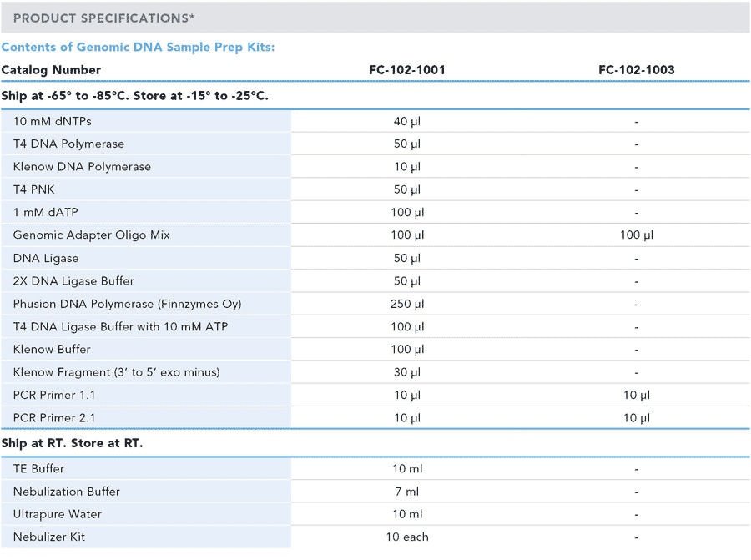Image resolution: width=751 pixels, height=560 pixels.
Task: Click the FC-102-1003 column header
Action: (637, 70)
